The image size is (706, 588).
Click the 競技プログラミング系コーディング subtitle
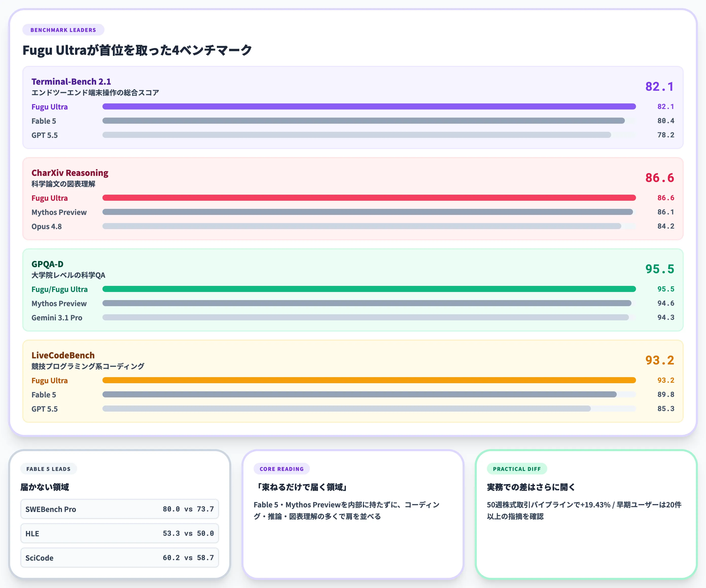tap(88, 366)
